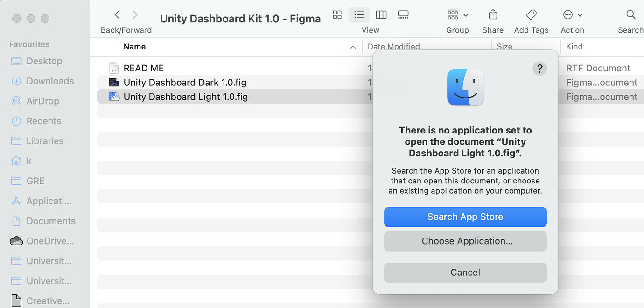Viewport: 644px width, 308px height.
Task: Sort by Date Modified column
Action: click(393, 47)
